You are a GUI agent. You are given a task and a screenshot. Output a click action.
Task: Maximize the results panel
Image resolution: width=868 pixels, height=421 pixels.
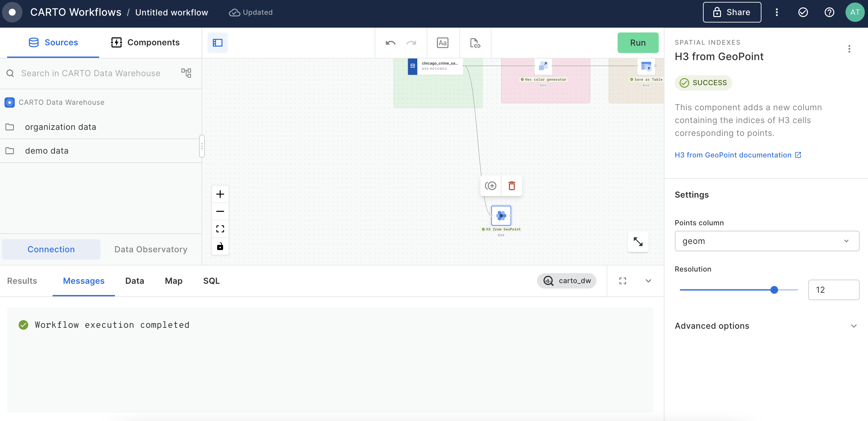click(623, 281)
